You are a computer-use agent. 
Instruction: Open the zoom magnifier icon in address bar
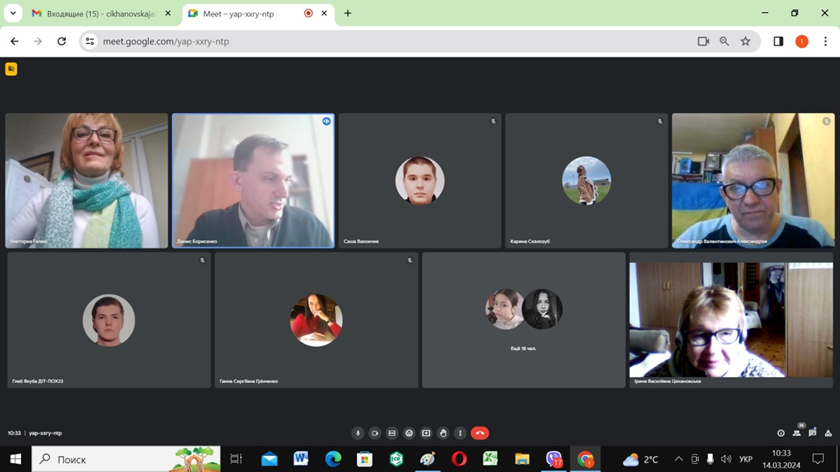[724, 41]
